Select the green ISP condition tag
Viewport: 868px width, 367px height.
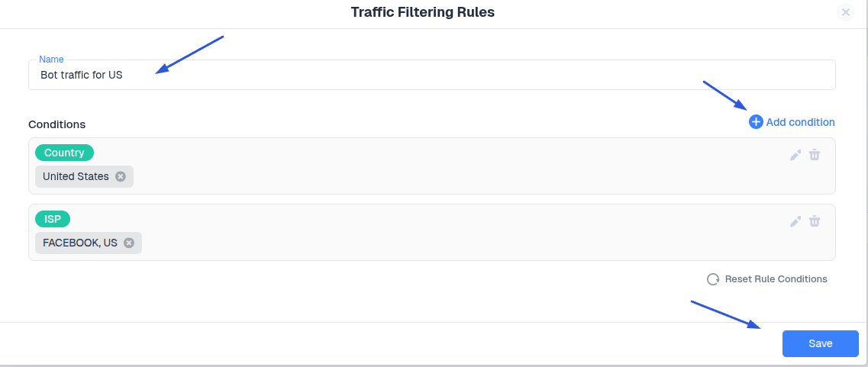click(x=53, y=219)
